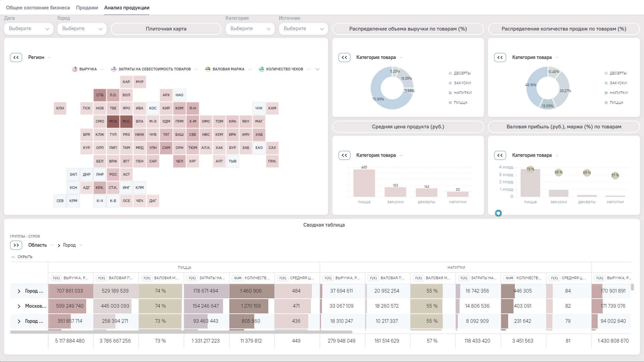Image resolution: width=644 pixels, height=362 pixels.
Task: Toggle Десерты legend item in revenue donut
Action: pos(462,73)
